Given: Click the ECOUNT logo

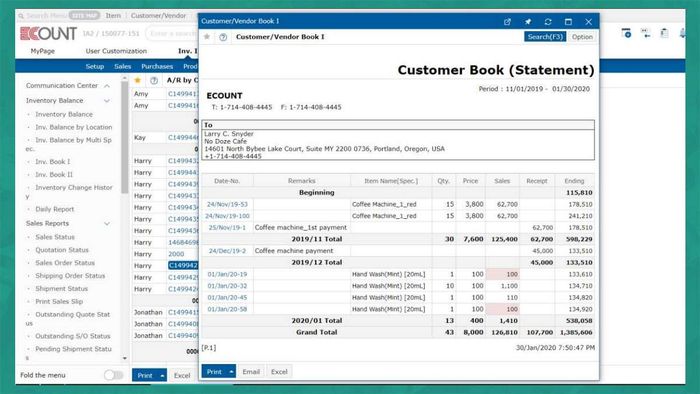Looking at the screenshot, I should pyautogui.click(x=48, y=33).
